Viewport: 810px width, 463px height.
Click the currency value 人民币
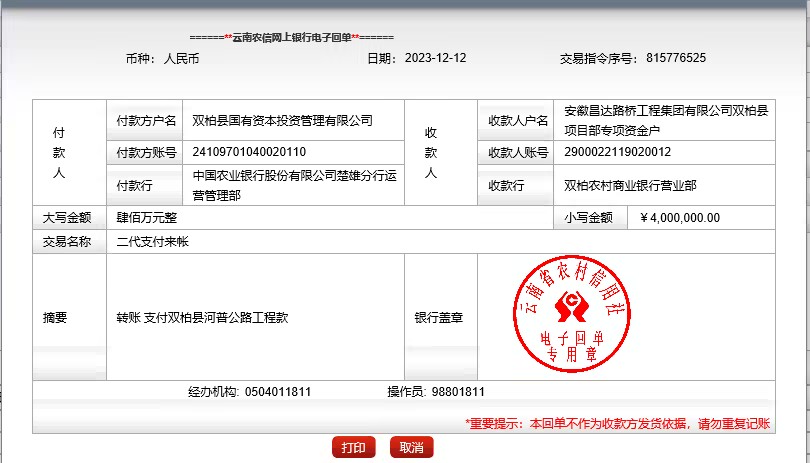click(x=181, y=58)
